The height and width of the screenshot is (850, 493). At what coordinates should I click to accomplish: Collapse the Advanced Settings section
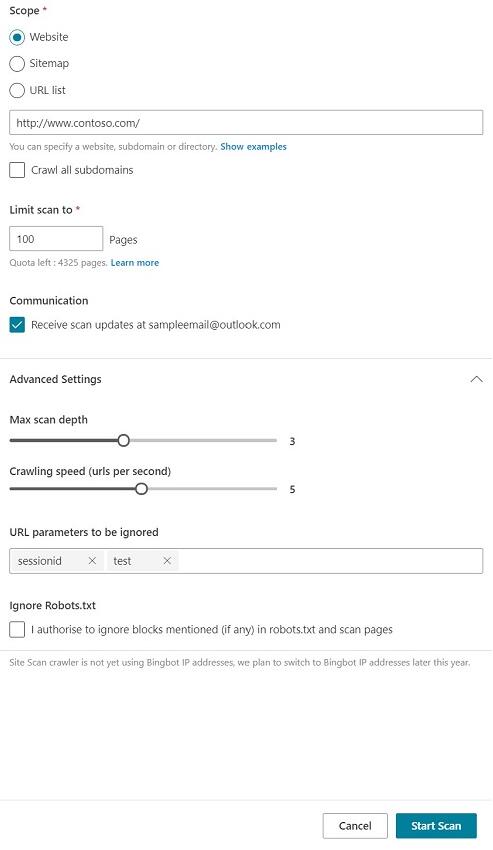[x=476, y=379]
